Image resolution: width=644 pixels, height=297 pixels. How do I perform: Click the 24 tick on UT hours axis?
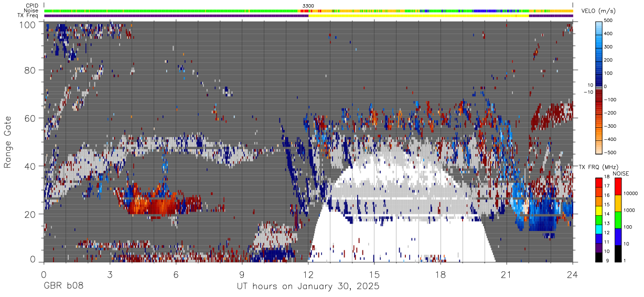pyautogui.click(x=573, y=274)
